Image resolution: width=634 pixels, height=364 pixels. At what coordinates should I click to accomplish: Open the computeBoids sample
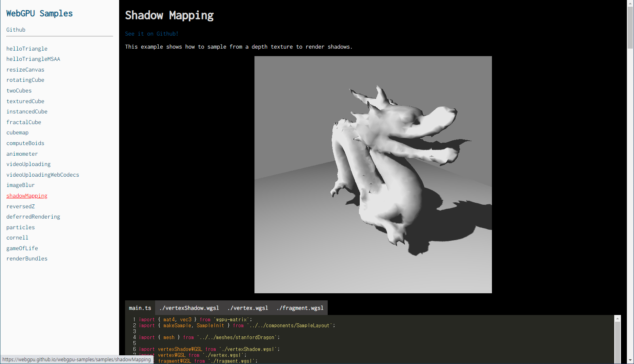25,143
